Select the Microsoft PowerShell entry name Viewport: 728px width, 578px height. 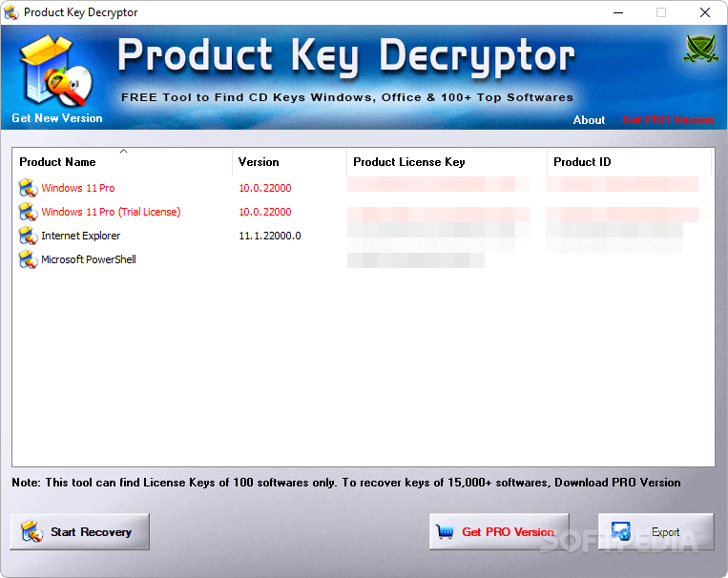point(88,259)
